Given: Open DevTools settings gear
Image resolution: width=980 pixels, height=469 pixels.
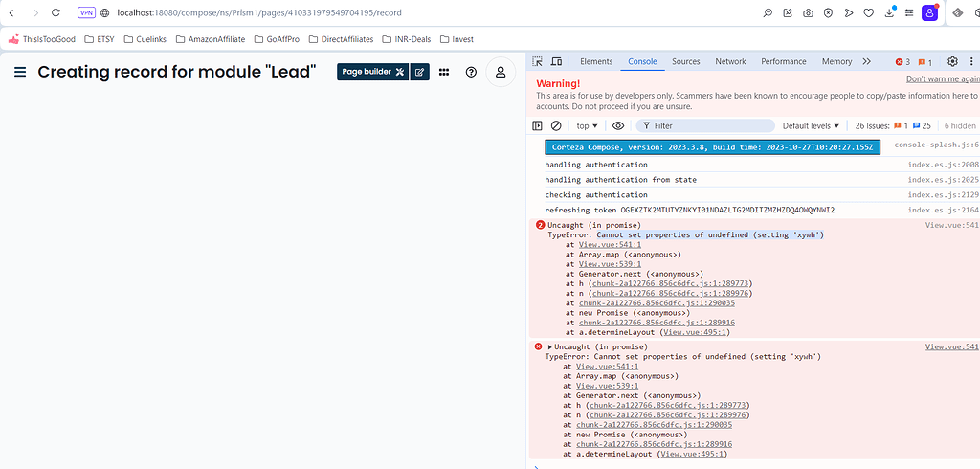Looking at the screenshot, I should click(x=952, y=61).
